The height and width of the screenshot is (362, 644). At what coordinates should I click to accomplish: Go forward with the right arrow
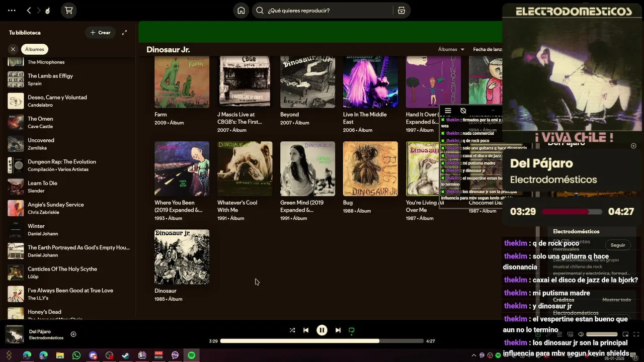[x=39, y=10]
